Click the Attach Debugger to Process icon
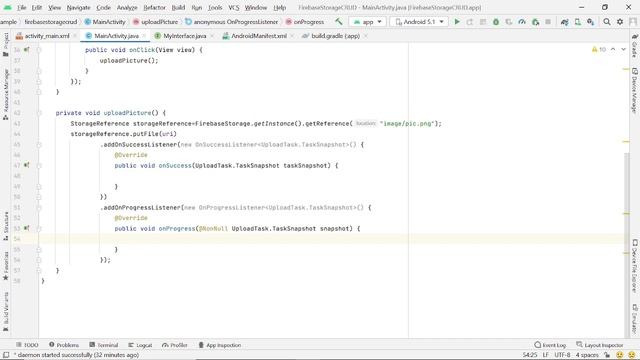640x360 pixels. (x=535, y=22)
